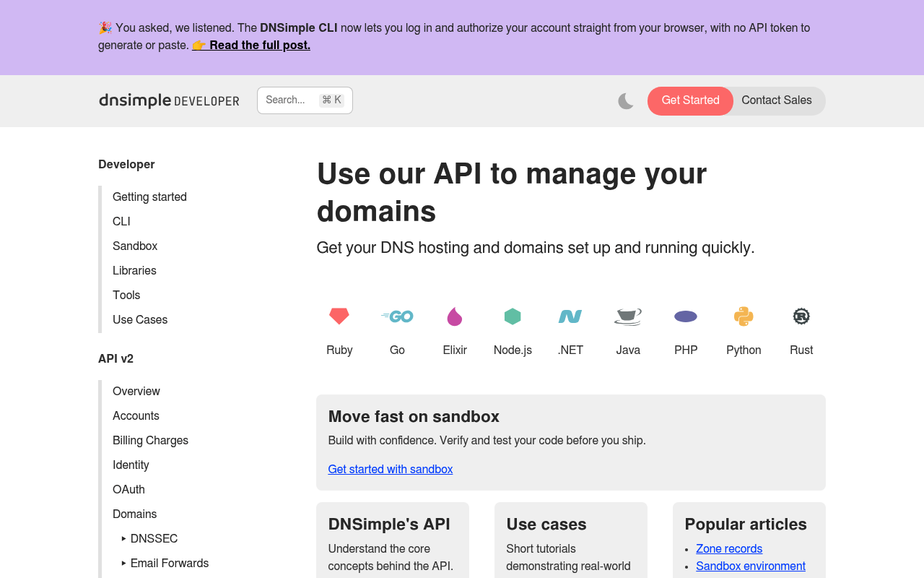Open Domains under API v2
924x578 pixels.
(134, 514)
